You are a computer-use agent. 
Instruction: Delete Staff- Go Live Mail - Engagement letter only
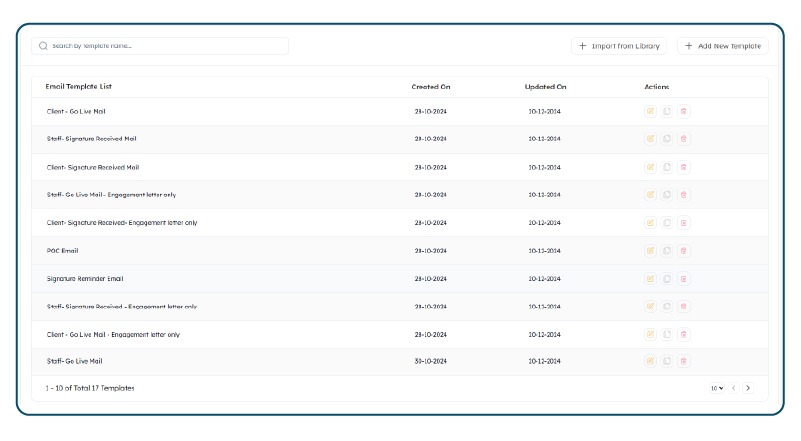(684, 195)
